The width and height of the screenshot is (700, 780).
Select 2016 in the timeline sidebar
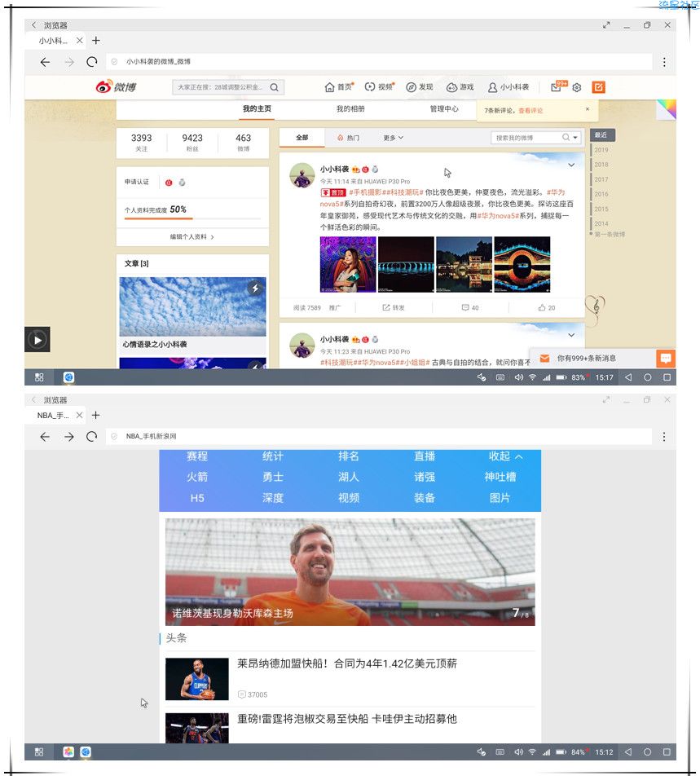(x=601, y=194)
